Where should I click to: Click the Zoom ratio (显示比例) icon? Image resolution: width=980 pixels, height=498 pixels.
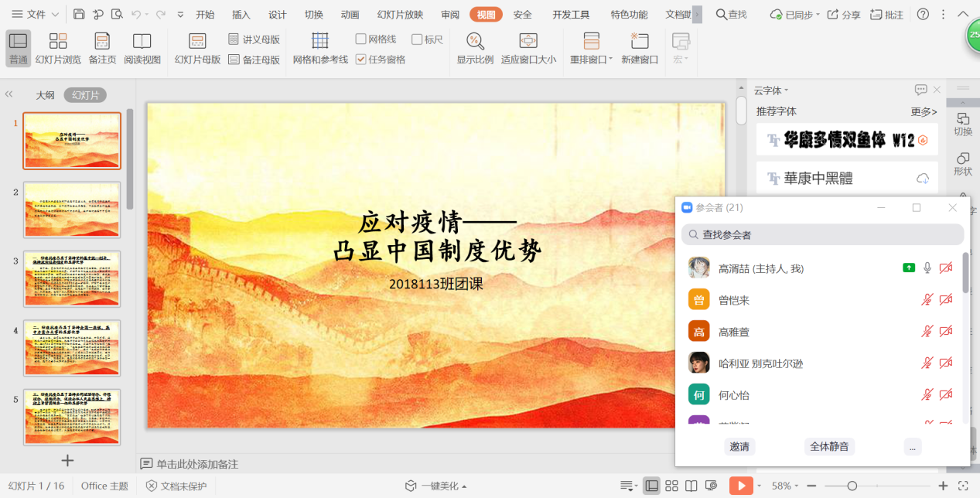(475, 42)
